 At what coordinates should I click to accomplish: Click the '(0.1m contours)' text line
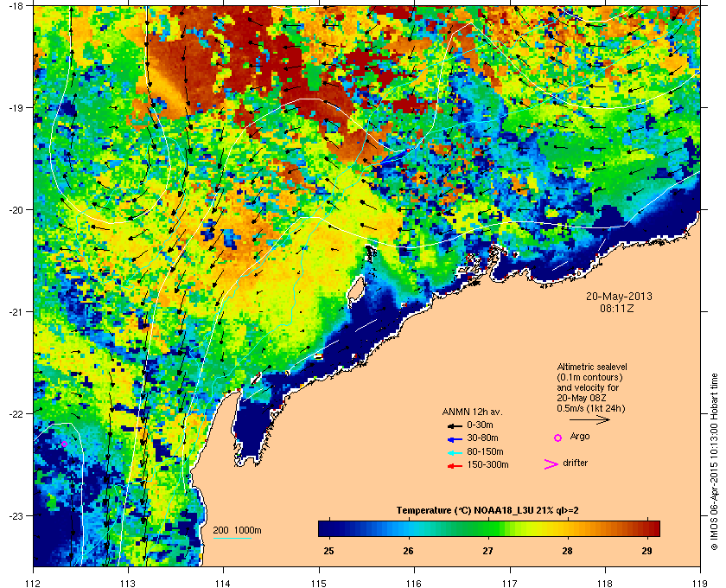pyautogui.click(x=589, y=377)
